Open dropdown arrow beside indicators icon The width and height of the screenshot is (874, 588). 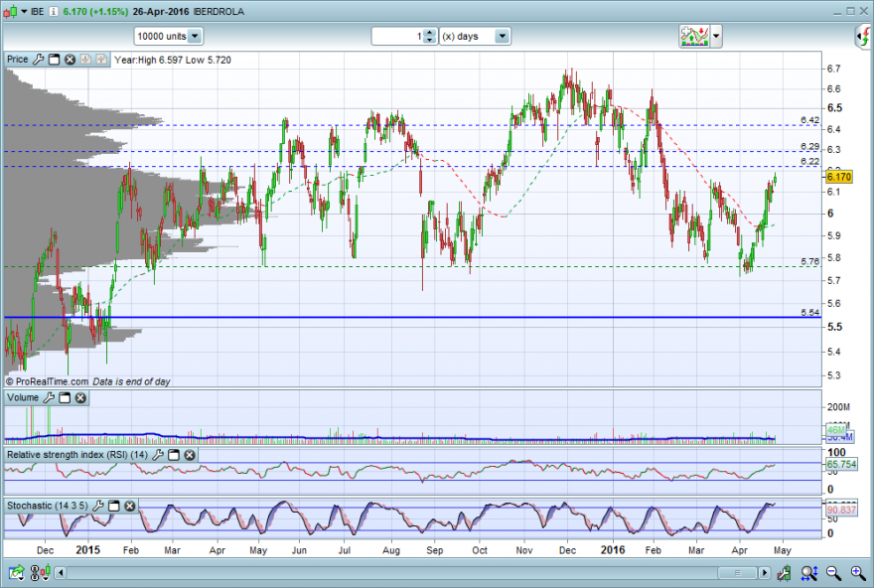tap(716, 36)
